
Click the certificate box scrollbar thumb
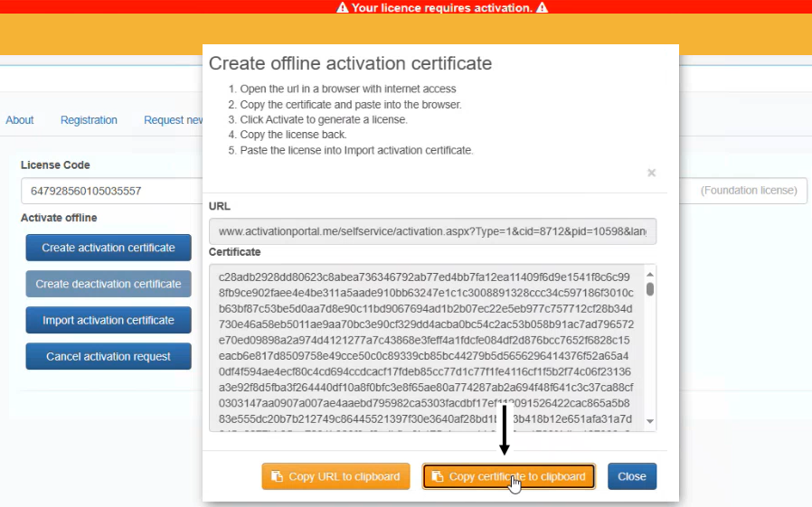(649, 289)
